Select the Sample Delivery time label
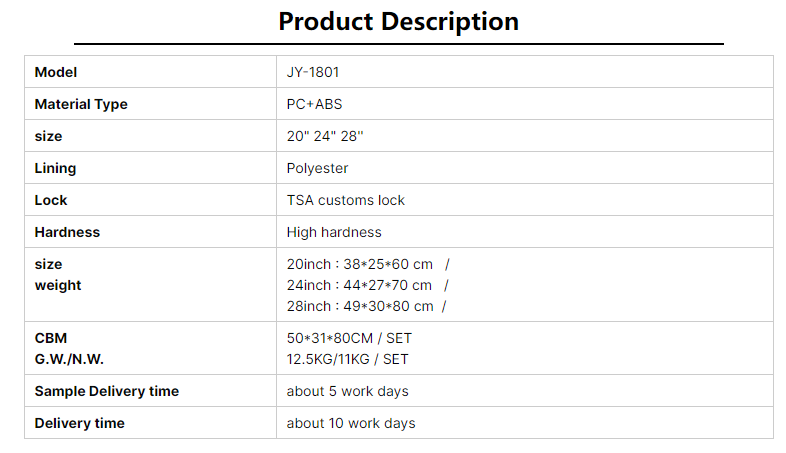Screen dimensions: 786x453 [x=107, y=391]
